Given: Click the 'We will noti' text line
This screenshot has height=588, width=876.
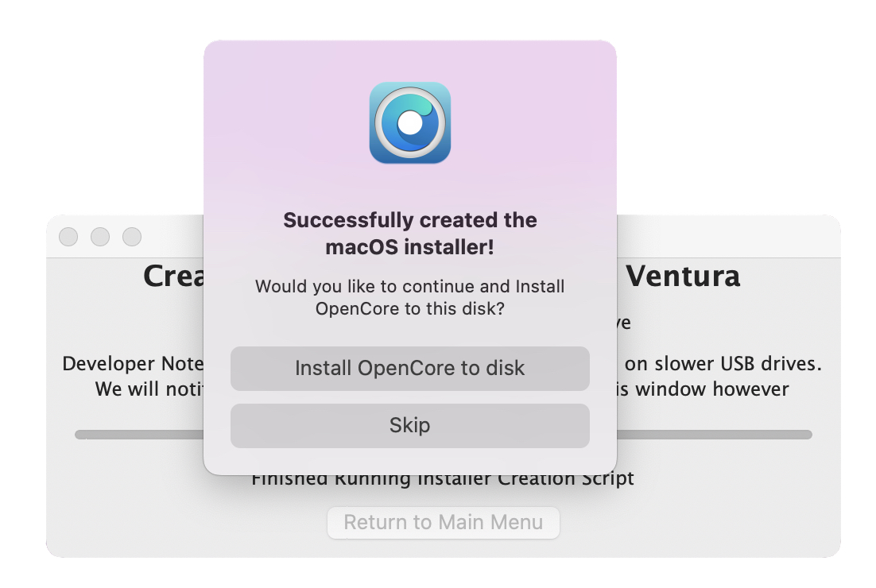Looking at the screenshot, I should tap(149, 389).
